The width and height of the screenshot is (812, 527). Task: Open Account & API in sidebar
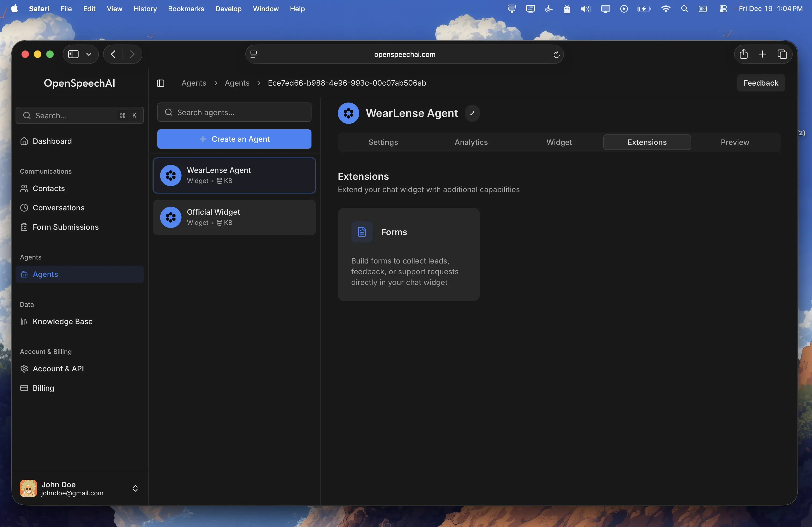79,369
